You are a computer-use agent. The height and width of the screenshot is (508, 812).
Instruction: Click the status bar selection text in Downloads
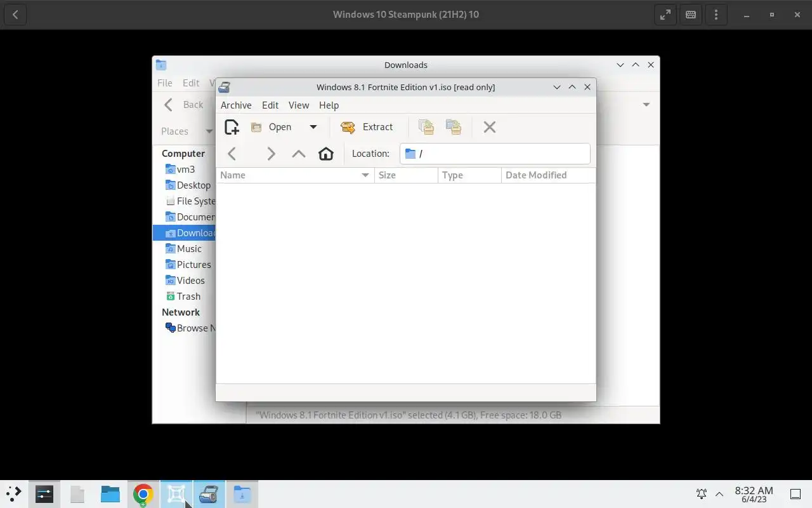(x=409, y=415)
